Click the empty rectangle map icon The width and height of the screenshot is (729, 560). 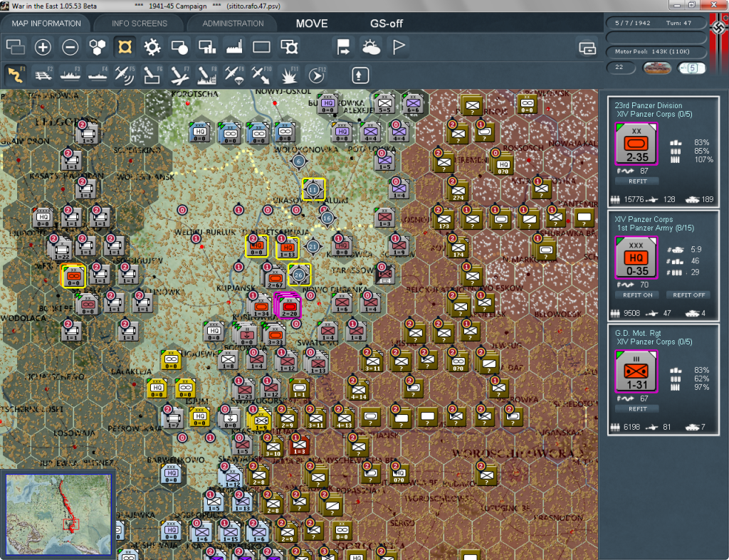(261, 47)
